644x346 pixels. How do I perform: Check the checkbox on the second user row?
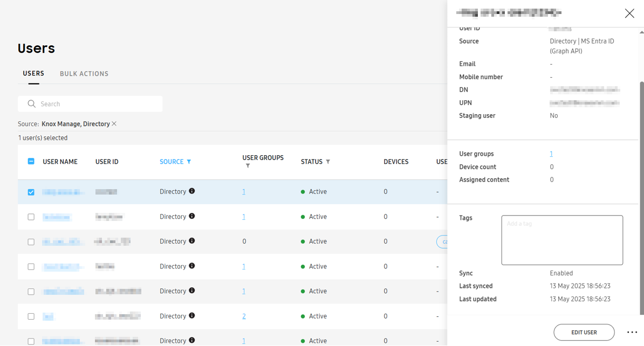click(x=31, y=217)
